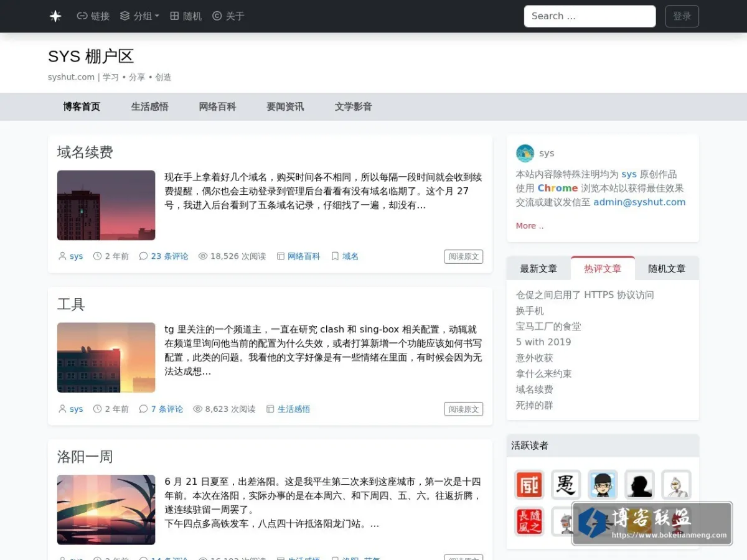Click the eye icon before 8,623 次阅读

click(197, 409)
